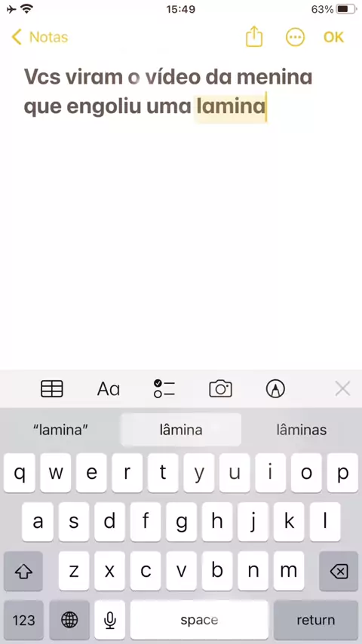Tap the share icon in the top bar
This screenshot has width=362, height=644.
(x=254, y=37)
